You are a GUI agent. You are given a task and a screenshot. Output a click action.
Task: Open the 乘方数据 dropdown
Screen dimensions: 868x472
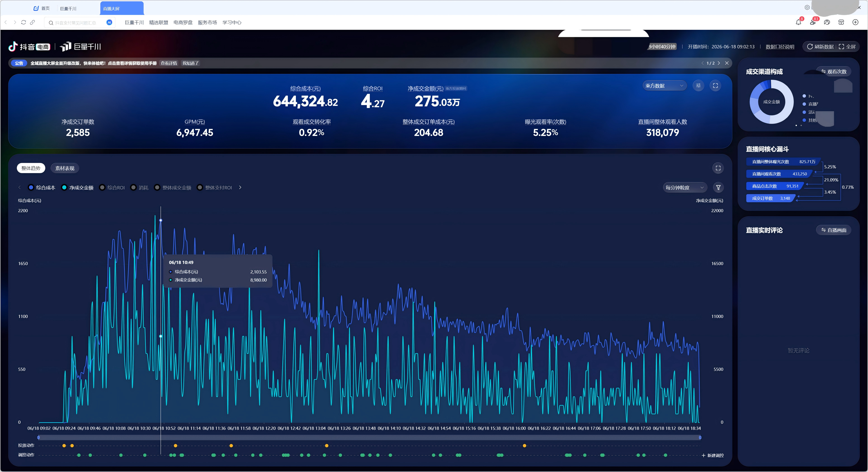pyautogui.click(x=664, y=86)
